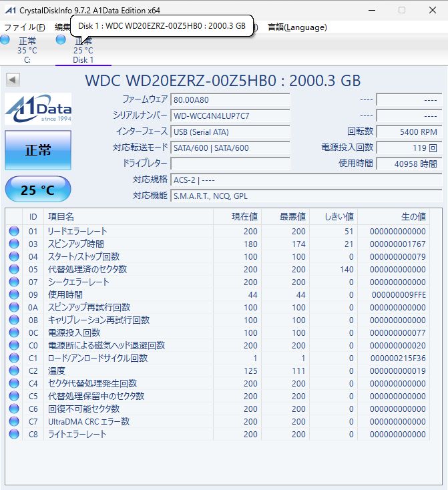448x490 pixels.
Task: Click the 項目名 column header
Action: (128, 216)
